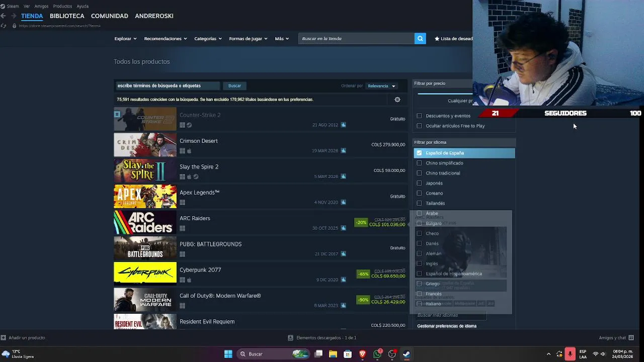Click the ARC Raiders thumbnail image

pos(145,223)
